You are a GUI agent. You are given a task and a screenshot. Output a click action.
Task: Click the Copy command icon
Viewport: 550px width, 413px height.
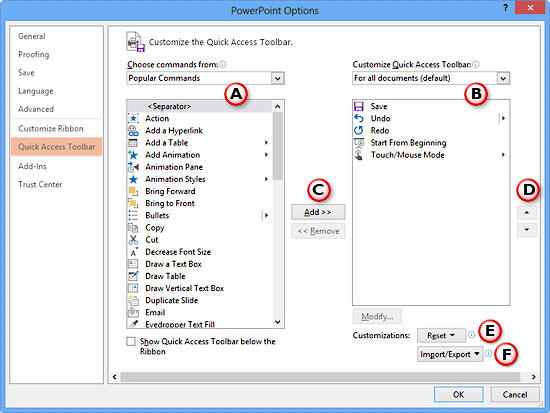tap(133, 228)
